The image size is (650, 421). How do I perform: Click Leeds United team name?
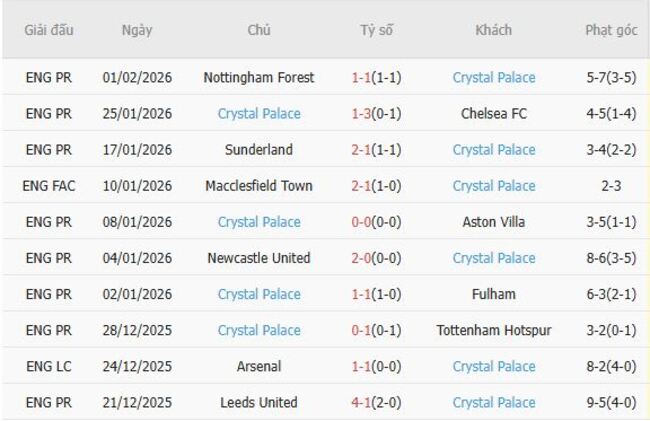click(259, 402)
